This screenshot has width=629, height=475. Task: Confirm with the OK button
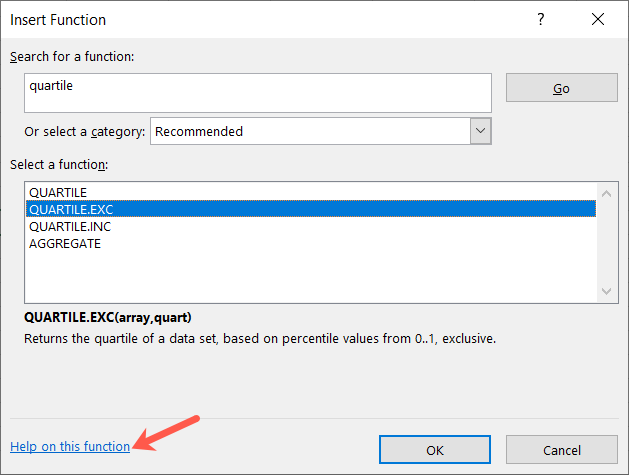tap(435, 450)
